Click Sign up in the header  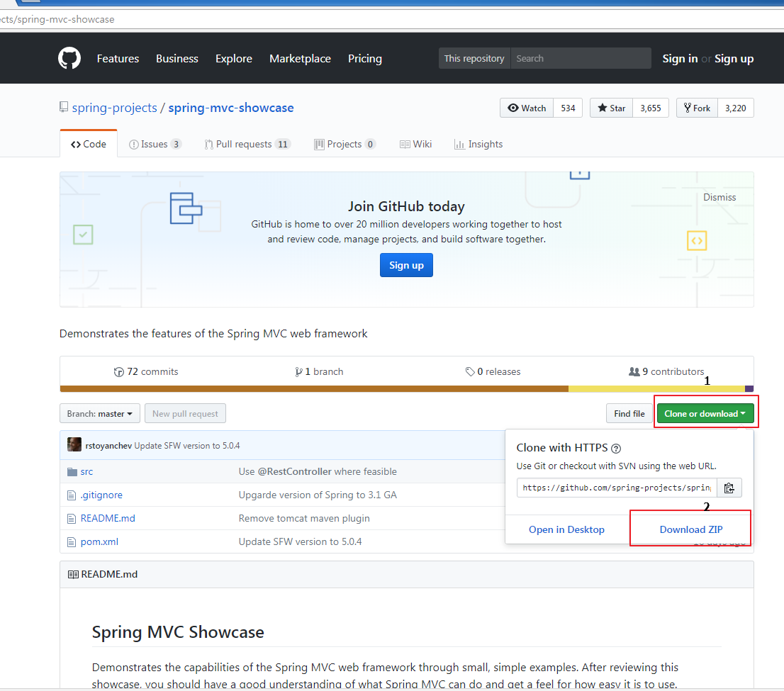click(734, 59)
